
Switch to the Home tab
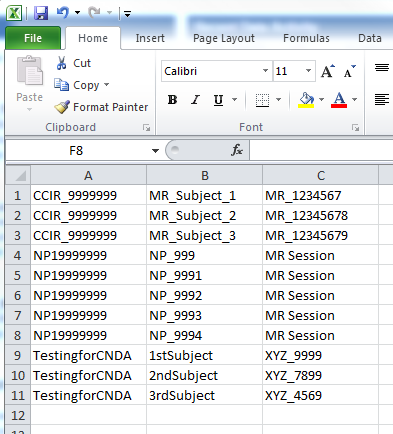[93, 38]
